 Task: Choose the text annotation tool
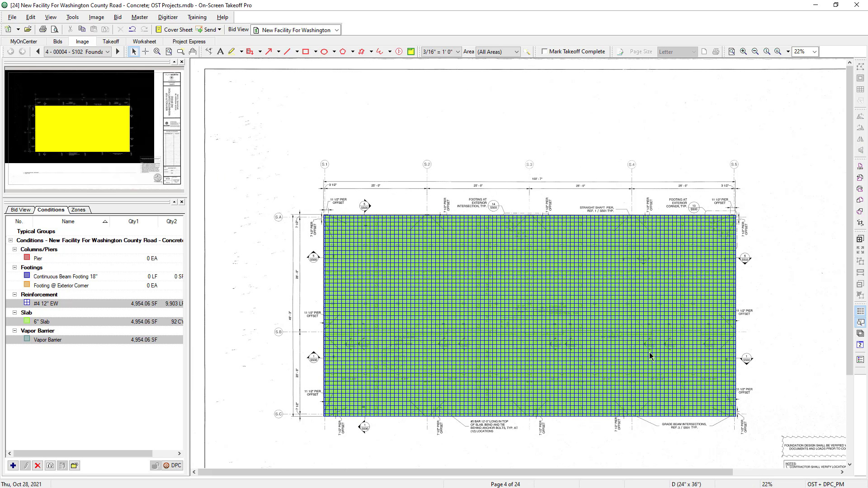(220, 52)
